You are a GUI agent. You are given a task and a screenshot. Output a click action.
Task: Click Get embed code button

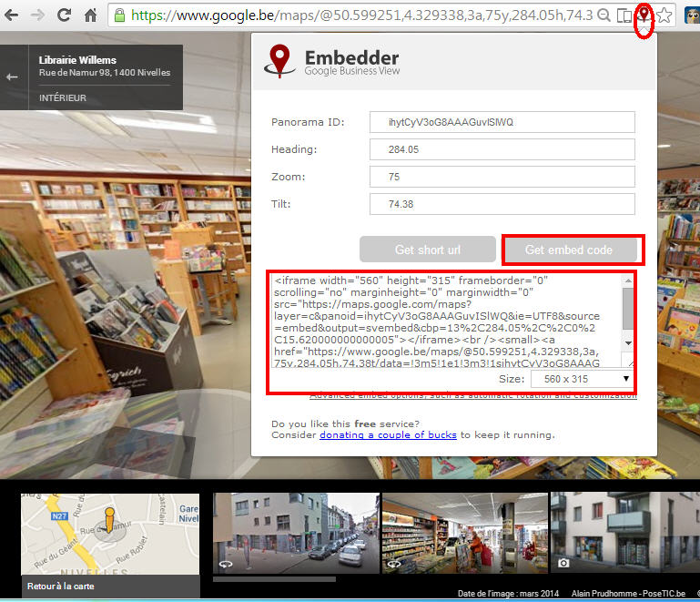tap(569, 250)
